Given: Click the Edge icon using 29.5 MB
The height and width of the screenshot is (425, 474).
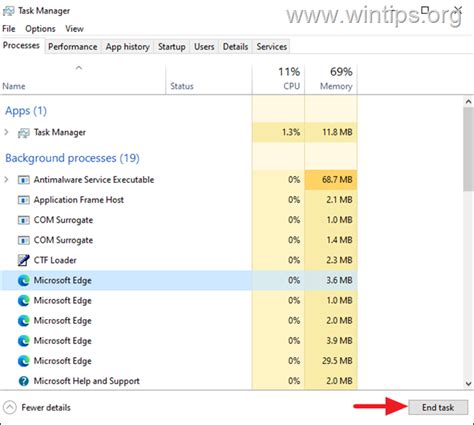Looking at the screenshot, I should 23,361.
